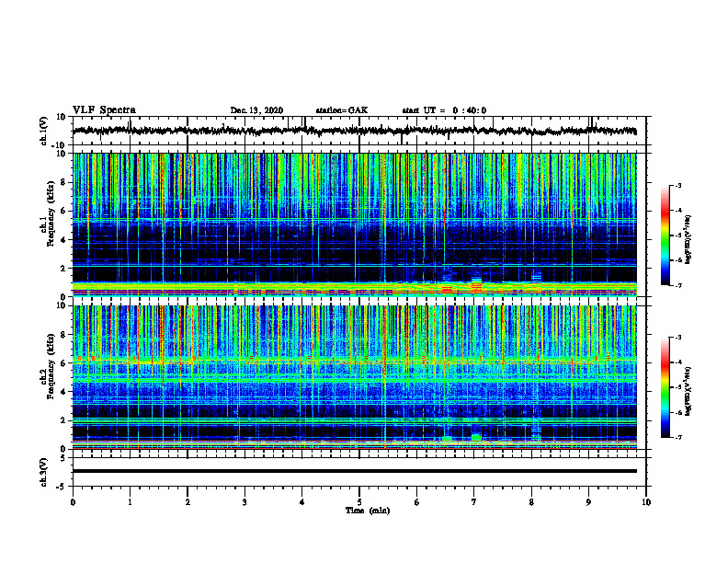
Task: Click the ch.2 spectrogram panel
Action: [x=354, y=377]
